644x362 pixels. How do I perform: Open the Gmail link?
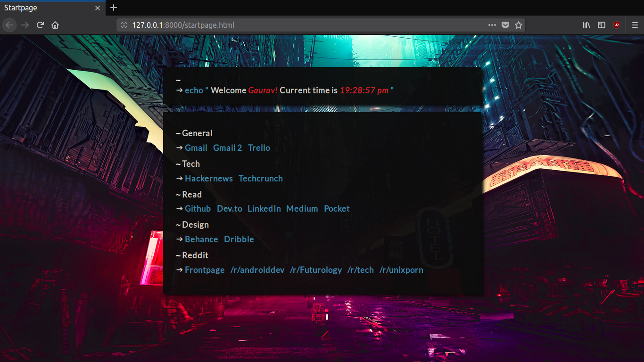(x=196, y=148)
